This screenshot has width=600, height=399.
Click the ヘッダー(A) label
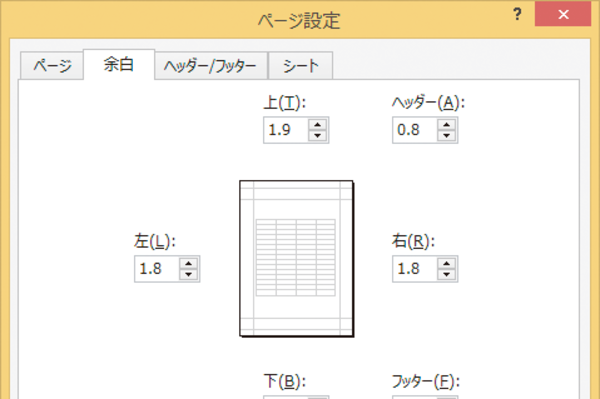pos(428,103)
